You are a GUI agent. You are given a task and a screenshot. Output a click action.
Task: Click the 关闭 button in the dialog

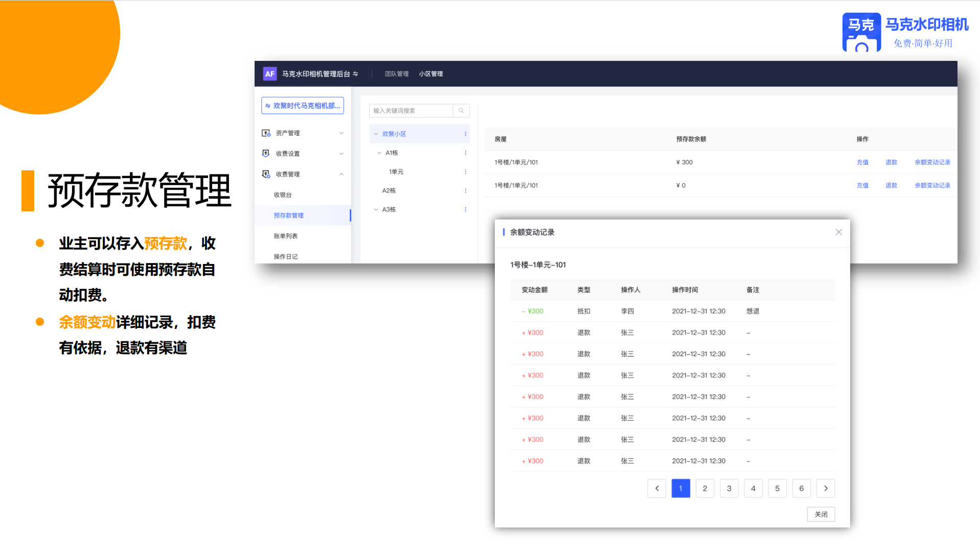[x=821, y=514]
